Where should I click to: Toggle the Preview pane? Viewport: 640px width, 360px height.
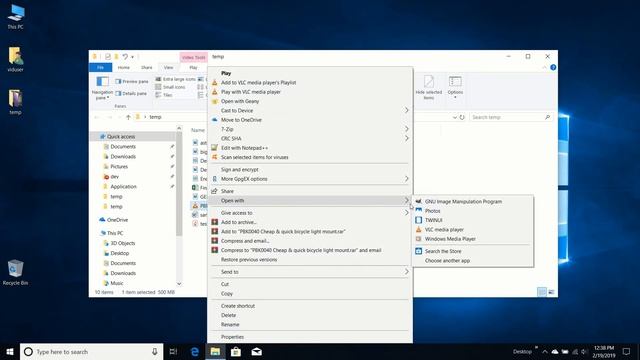(x=132, y=82)
